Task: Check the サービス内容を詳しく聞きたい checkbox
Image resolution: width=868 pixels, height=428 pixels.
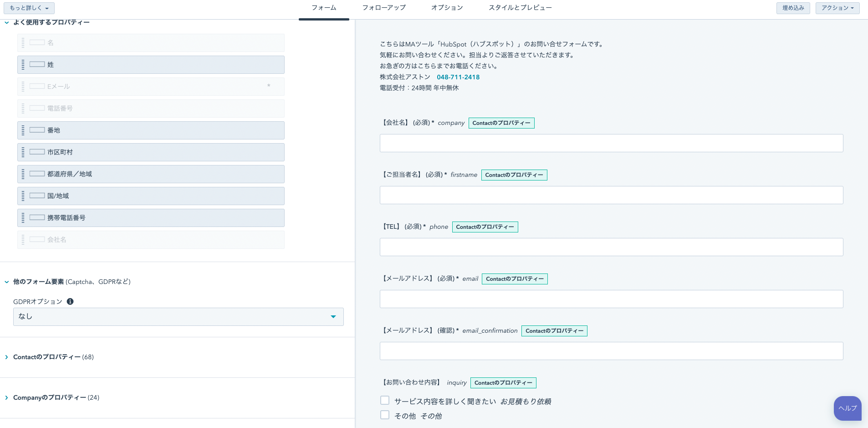Action: click(x=385, y=400)
